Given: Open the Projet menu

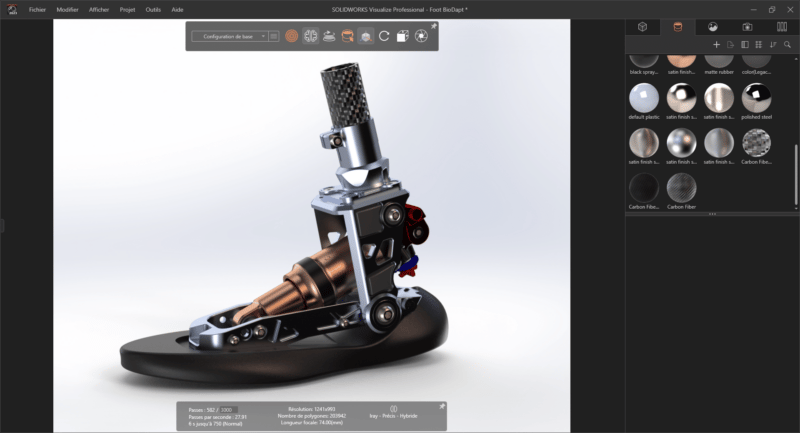Looking at the screenshot, I should point(127,10).
